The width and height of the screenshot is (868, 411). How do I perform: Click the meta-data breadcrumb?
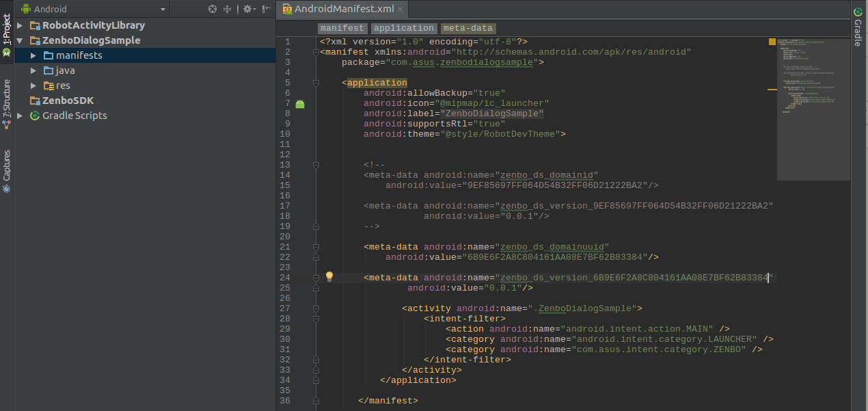467,28
